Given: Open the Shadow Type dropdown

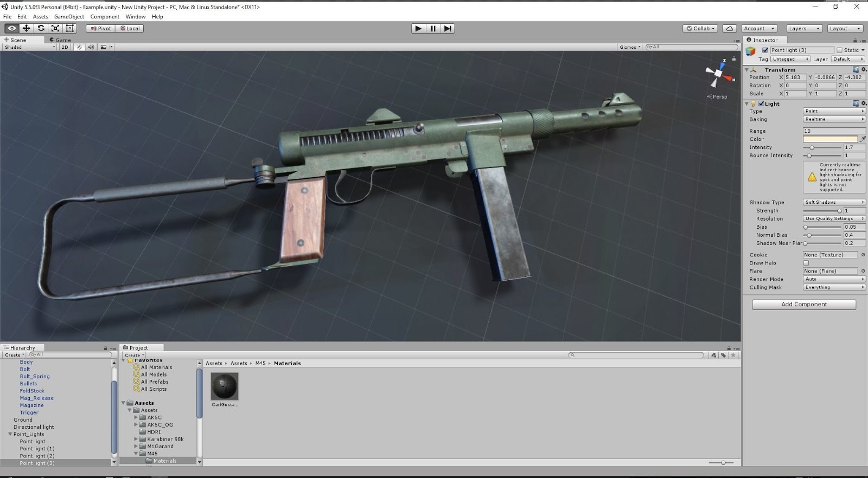Looking at the screenshot, I should pyautogui.click(x=834, y=202).
